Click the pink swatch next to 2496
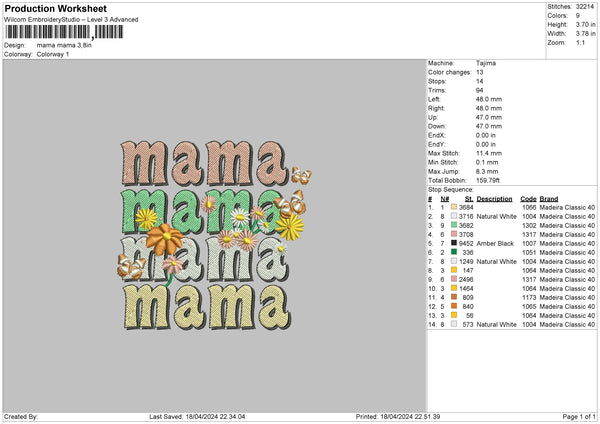Screen dimensions: 600x424 [x=454, y=279]
